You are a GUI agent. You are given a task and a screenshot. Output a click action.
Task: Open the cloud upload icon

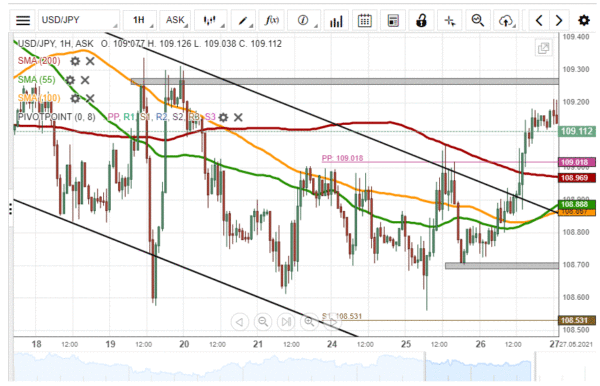pos(506,20)
